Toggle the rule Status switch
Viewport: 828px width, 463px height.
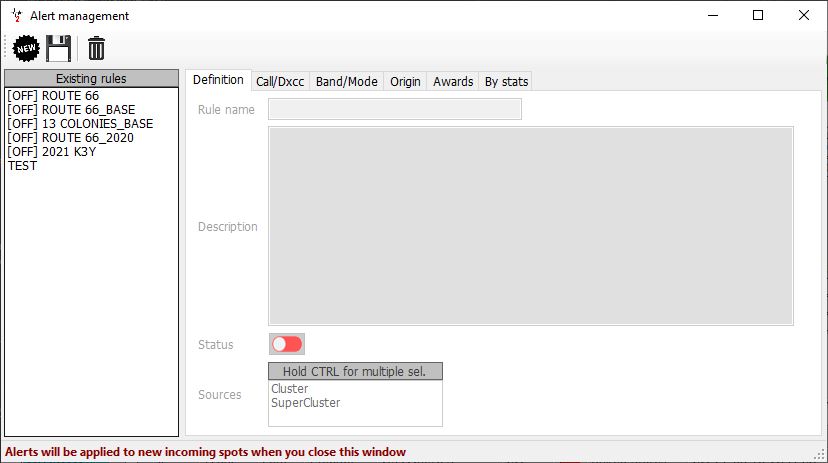coord(287,344)
